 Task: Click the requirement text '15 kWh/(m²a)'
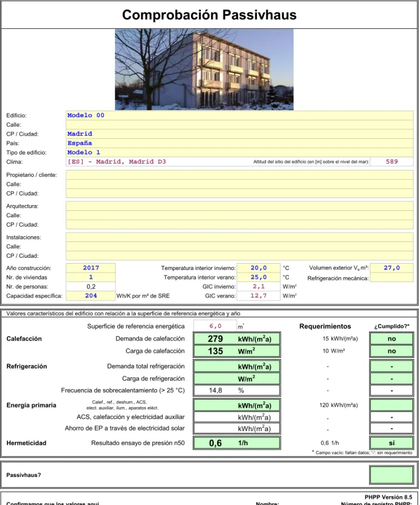pyautogui.click(x=340, y=339)
